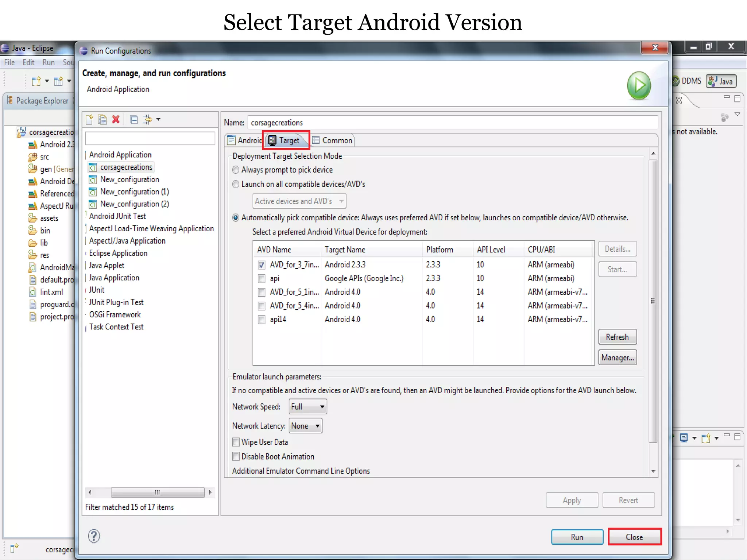Select Java Applet configuration type
The width and height of the screenshot is (747, 560).
107,266
